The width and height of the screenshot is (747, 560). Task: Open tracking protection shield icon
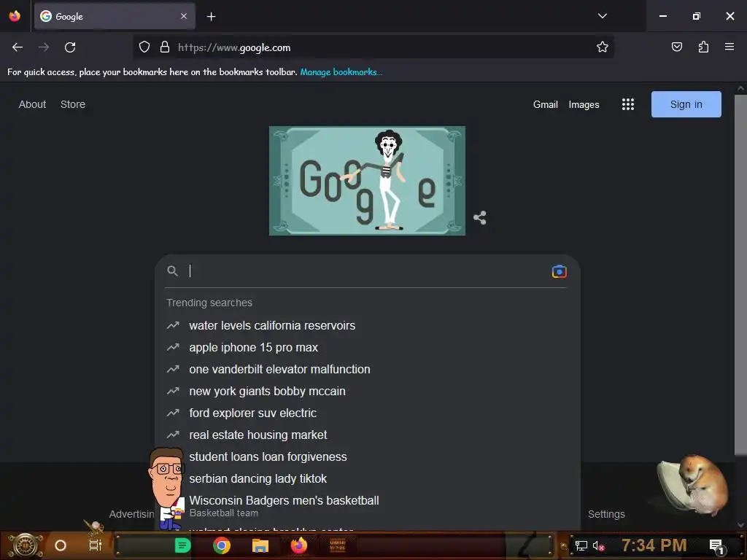click(x=144, y=47)
